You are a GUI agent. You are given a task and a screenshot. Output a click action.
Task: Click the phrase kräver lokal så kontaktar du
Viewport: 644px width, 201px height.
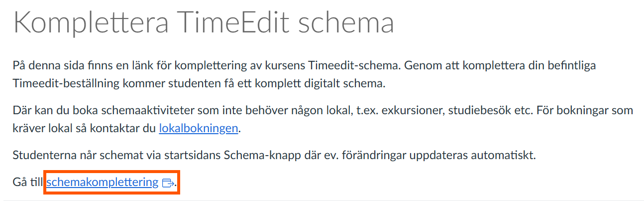tap(85, 129)
